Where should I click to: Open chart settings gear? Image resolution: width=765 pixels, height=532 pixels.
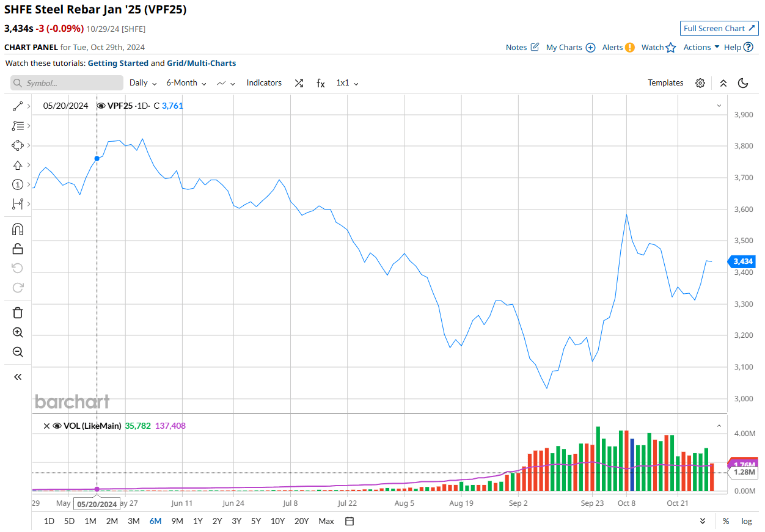pyautogui.click(x=700, y=82)
